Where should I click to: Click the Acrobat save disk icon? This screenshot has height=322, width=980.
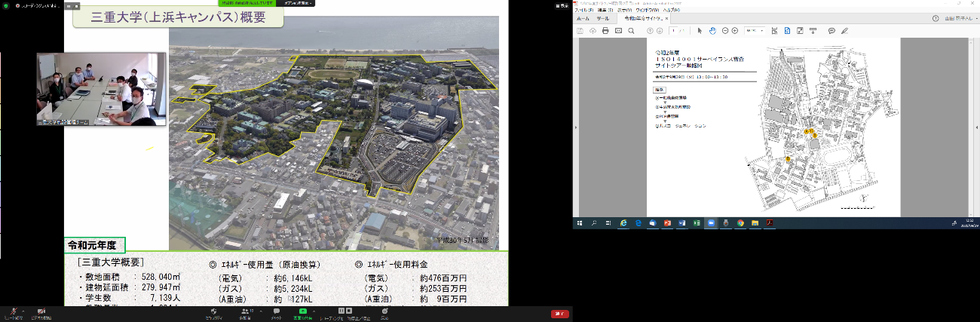(x=580, y=30)
